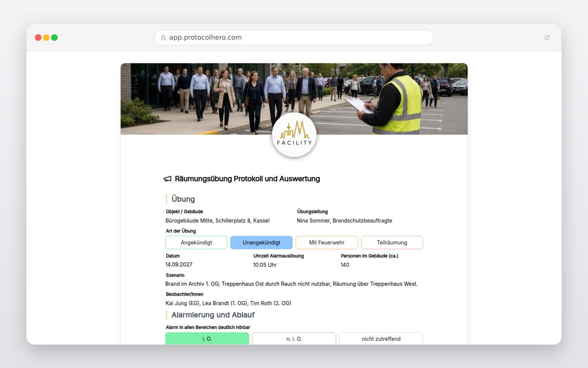
Task: Click the lock icon in address bar
Action: pyautogui.click(x=163, y=38)
